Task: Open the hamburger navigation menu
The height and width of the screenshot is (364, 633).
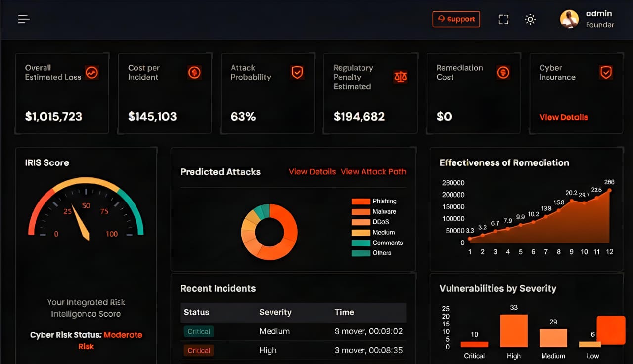Action: tap(24, 19)
